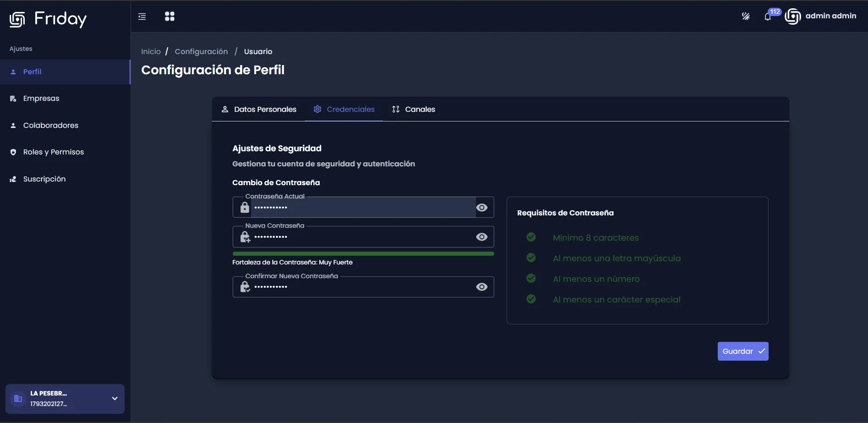Click the Empresas building icon
The width and height of the screenshot is (868, 423).
[13, 99]
